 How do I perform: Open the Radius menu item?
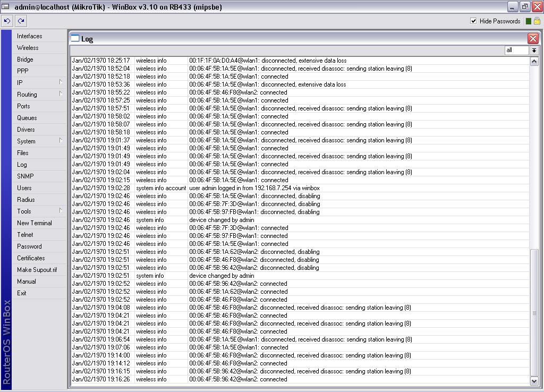tap(39, 200)
